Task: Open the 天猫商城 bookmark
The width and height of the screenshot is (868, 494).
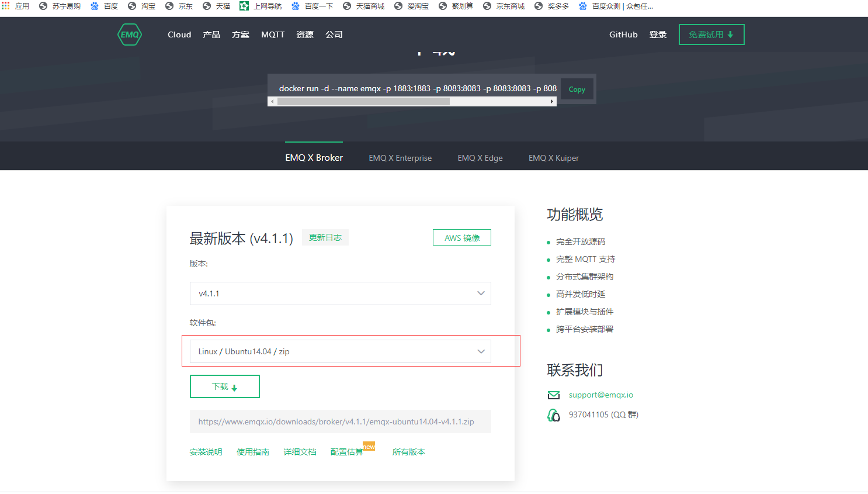Action: point(363,6)
